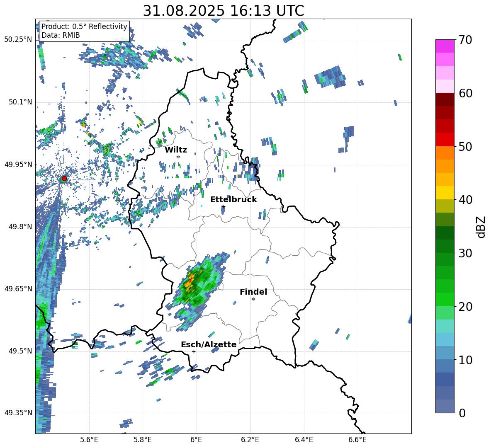
Task: Click the dBZ colorbar axis title
Action: tap(481, 227)
